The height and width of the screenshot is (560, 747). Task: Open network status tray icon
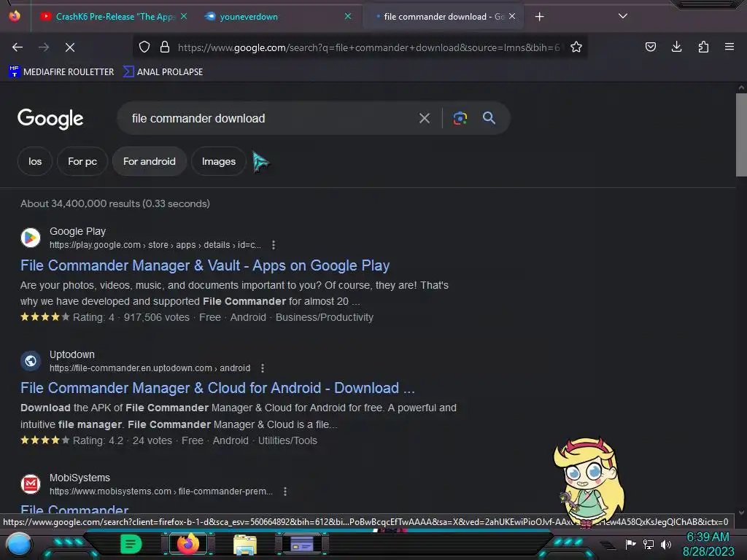click(649, 544)
